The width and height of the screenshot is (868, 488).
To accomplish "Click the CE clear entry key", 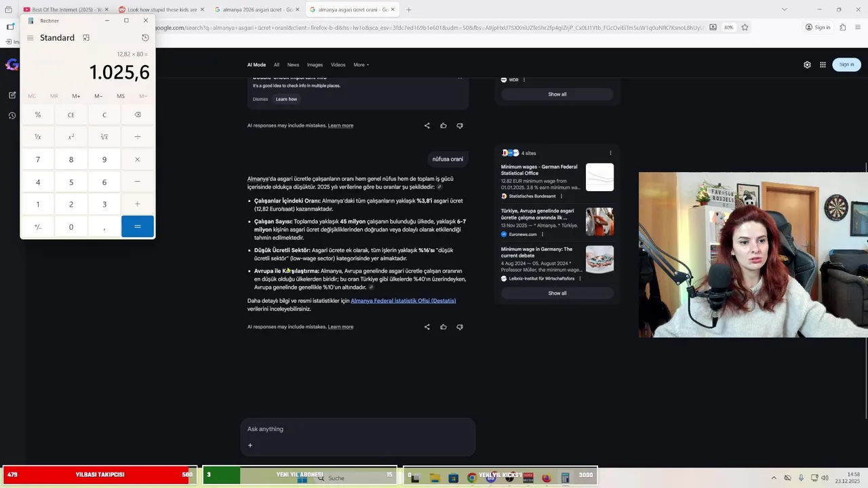I will point(71,115).
